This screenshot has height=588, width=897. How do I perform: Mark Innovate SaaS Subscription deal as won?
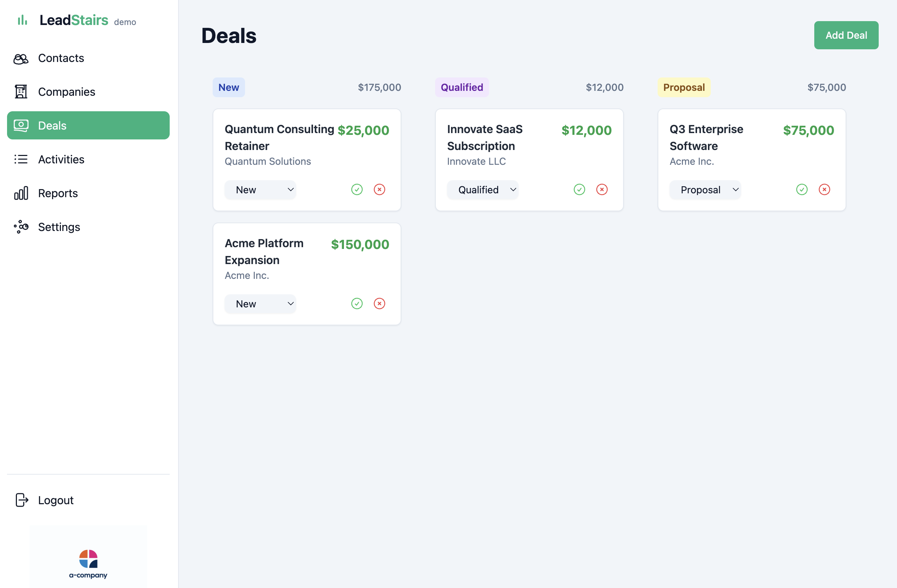[x=579, y=189]
